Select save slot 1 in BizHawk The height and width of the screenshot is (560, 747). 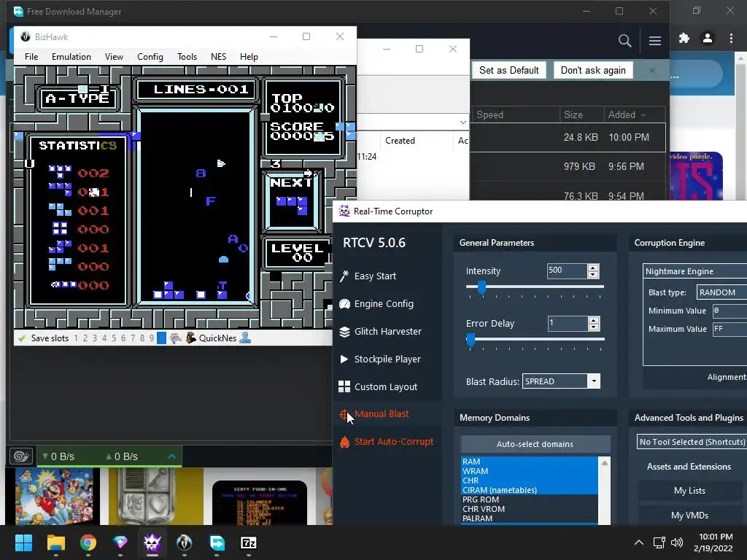pyautogui.click(x=76, y=338)
